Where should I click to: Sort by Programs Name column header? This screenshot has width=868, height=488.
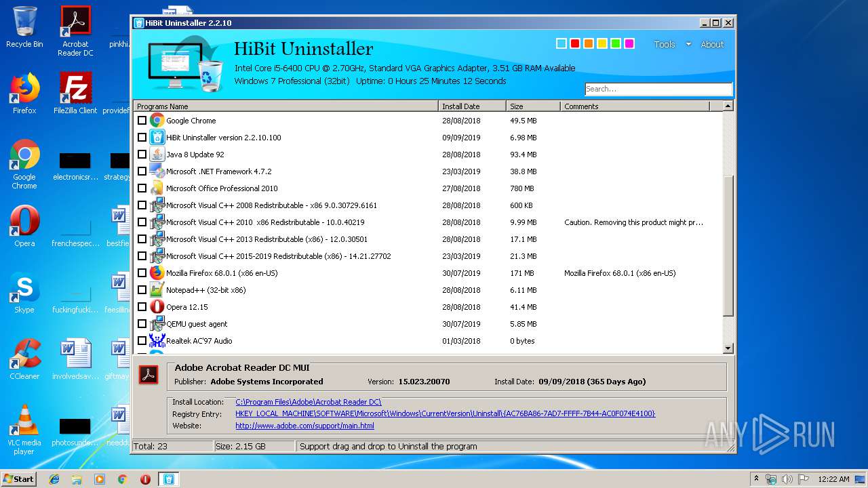(x=286, y=106)
